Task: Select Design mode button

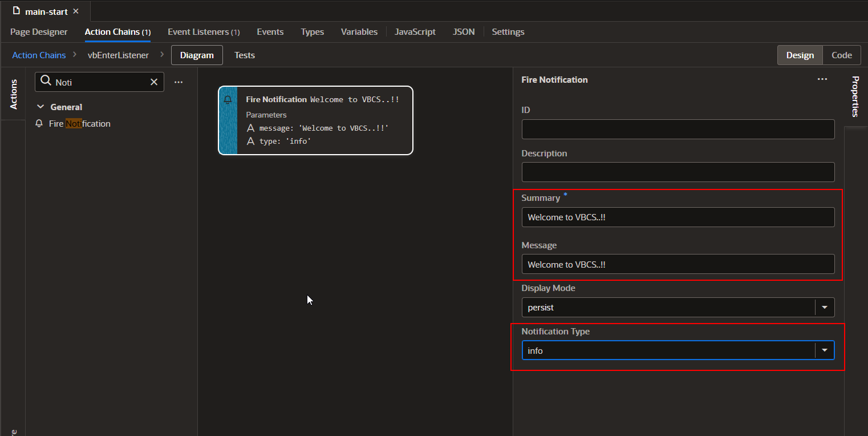Action: 800,55
